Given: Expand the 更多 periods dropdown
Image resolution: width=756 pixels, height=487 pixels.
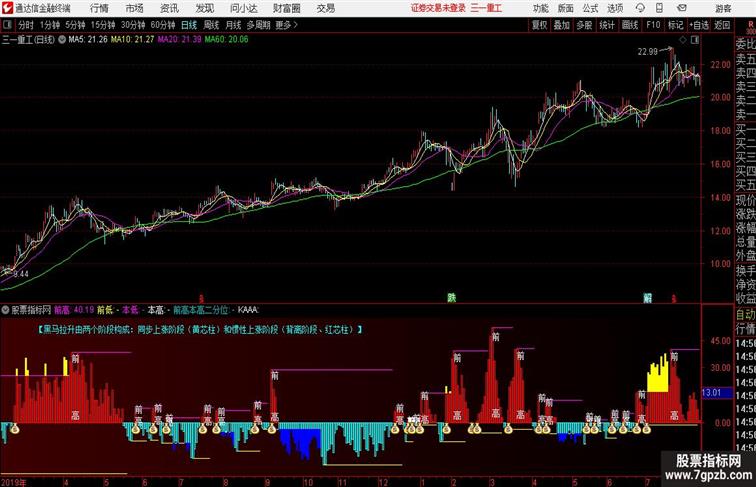Looking at the screenshot, I should (x=286, y=25).
